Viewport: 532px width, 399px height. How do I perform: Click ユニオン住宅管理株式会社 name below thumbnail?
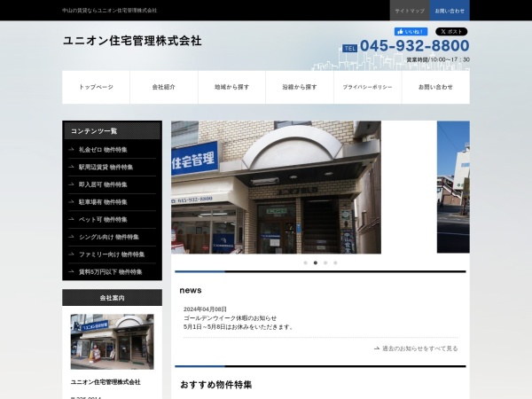tap(106, 382)
